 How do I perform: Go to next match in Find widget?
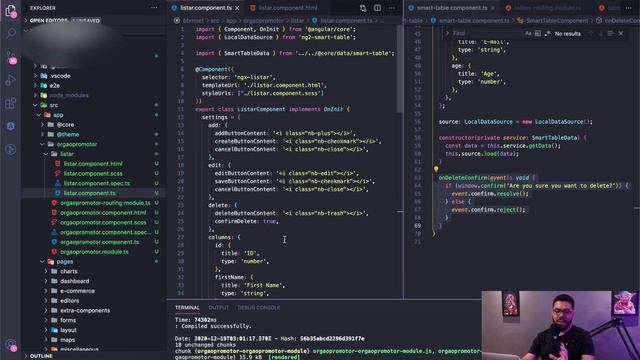point(600,33)
